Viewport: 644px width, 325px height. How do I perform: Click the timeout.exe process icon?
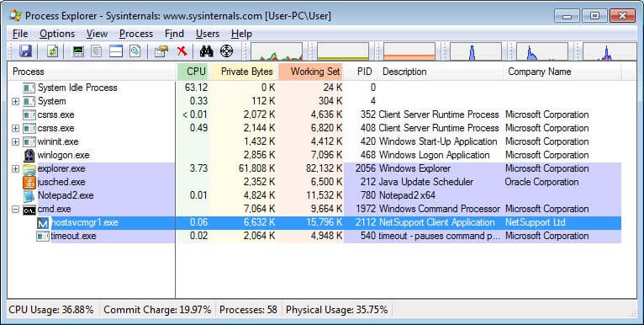tap(43, 236)
